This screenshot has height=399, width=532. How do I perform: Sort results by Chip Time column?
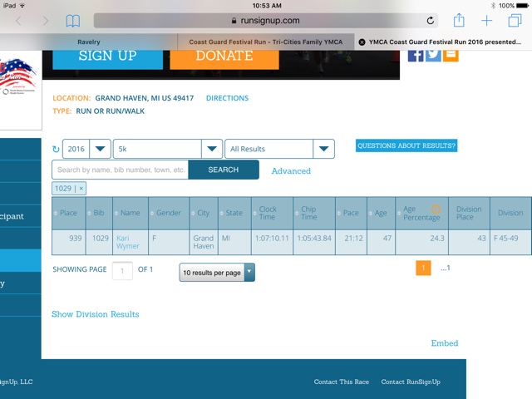click(314, 213)
